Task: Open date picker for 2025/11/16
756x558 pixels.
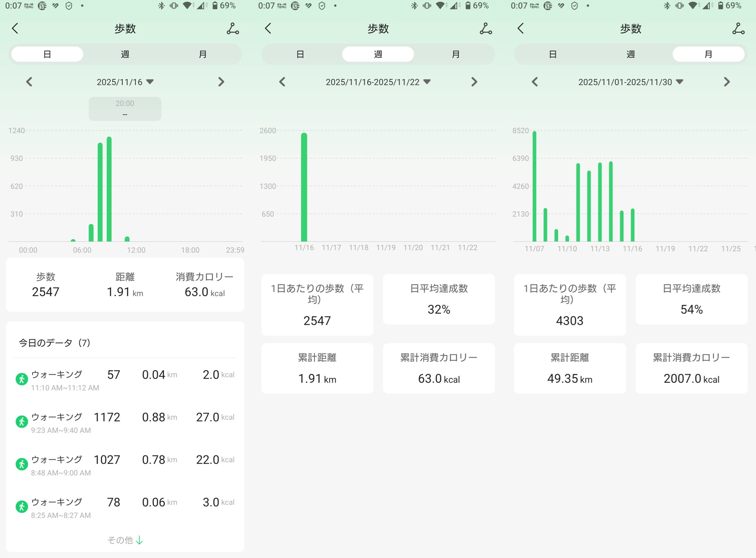Action: click(x=125, y=82)
